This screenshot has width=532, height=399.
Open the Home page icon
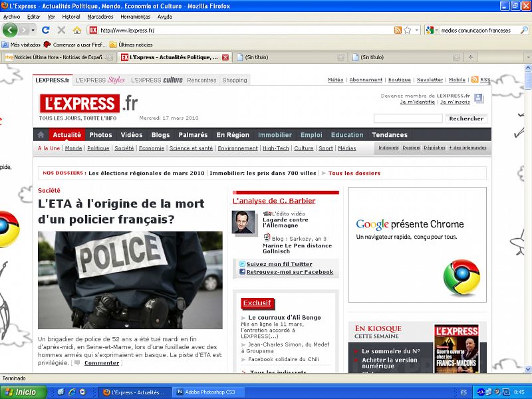click(76, 29)
